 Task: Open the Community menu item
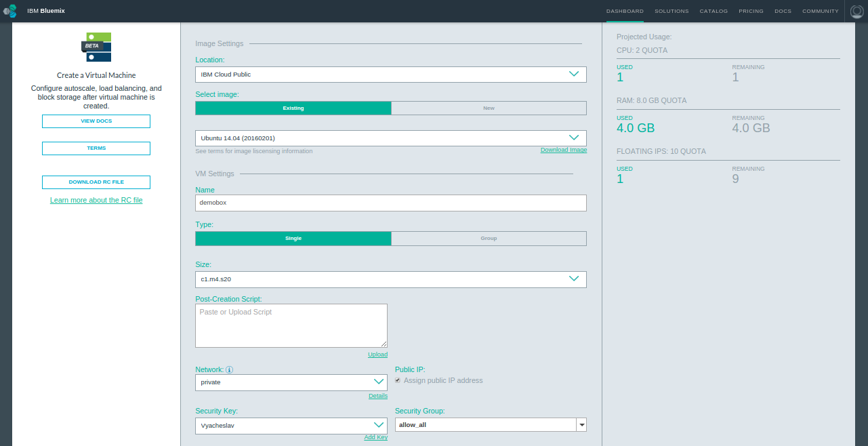coord(821,11)
